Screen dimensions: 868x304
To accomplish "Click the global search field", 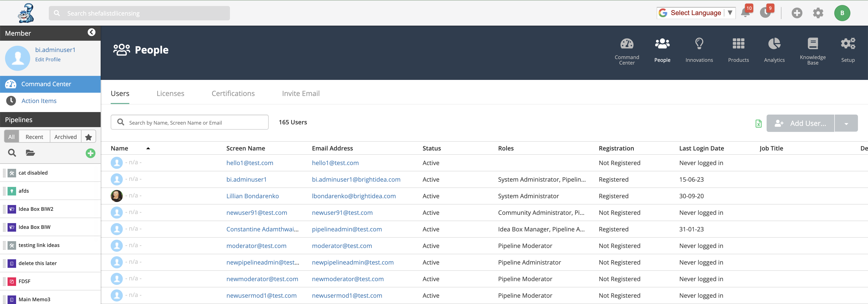I will 139,13.
